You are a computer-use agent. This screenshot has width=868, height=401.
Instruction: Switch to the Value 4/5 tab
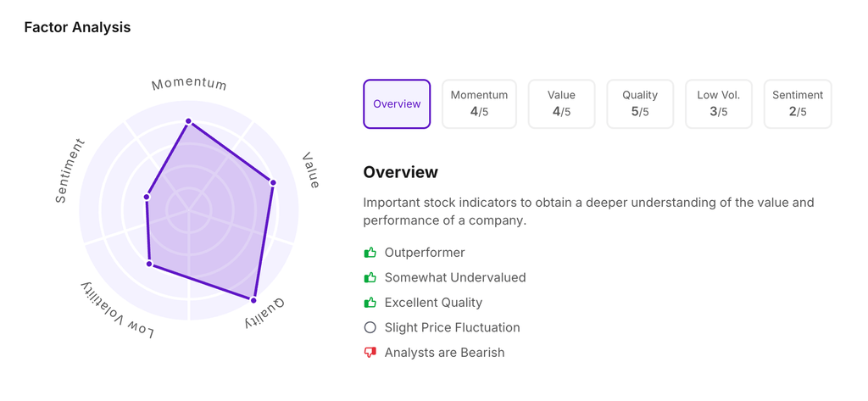561,104
